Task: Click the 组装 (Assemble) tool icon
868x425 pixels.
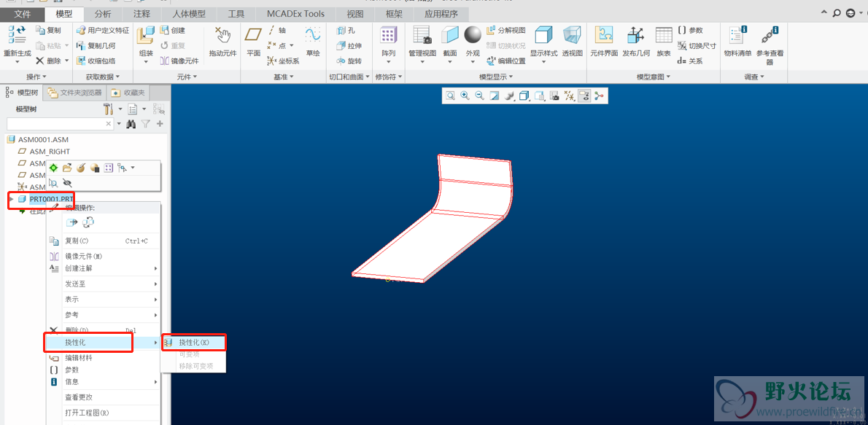Action: click(x=146, y=36)
